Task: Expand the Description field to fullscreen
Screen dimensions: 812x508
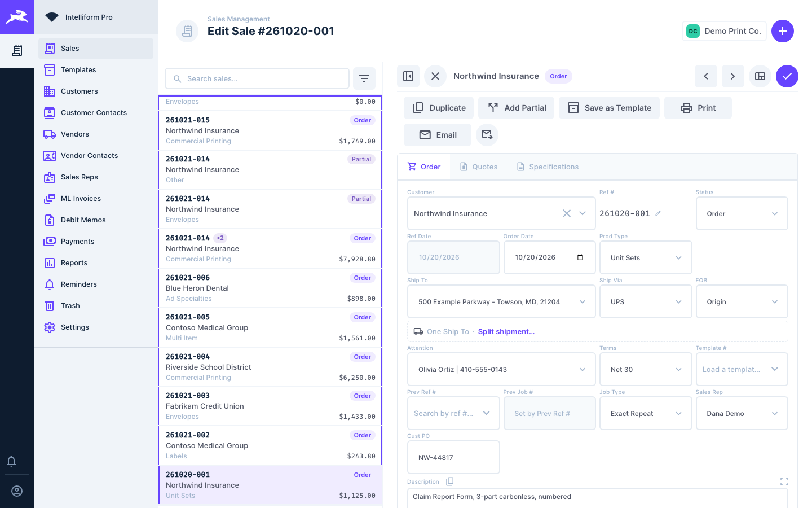Action: (784, 481)
